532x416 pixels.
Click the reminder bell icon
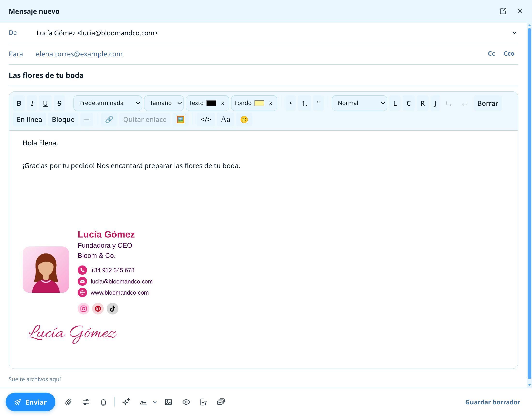click(103, 402)
